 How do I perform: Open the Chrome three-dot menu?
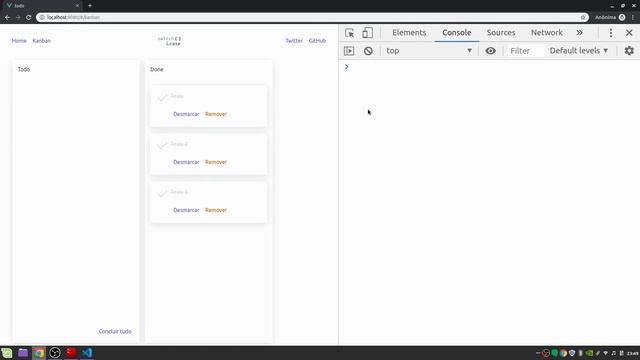click(x=633, y=17)
